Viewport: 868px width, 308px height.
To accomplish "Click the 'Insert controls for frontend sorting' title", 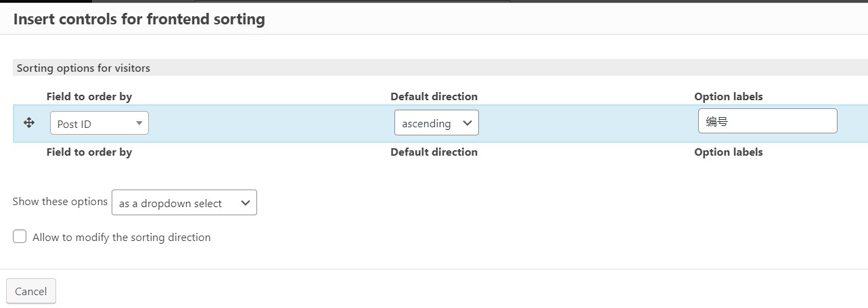I will 139,19.
